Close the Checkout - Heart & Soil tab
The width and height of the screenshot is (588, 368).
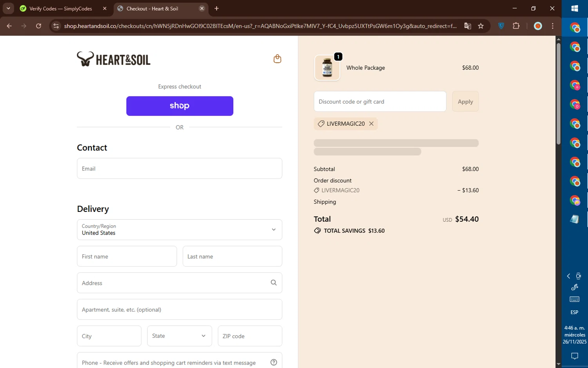coord(202,8)
